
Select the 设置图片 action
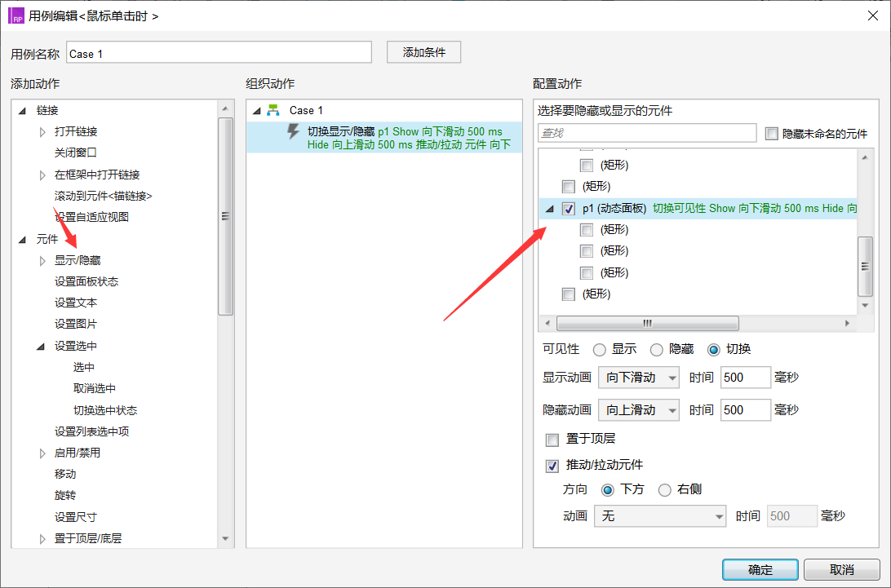76,325
